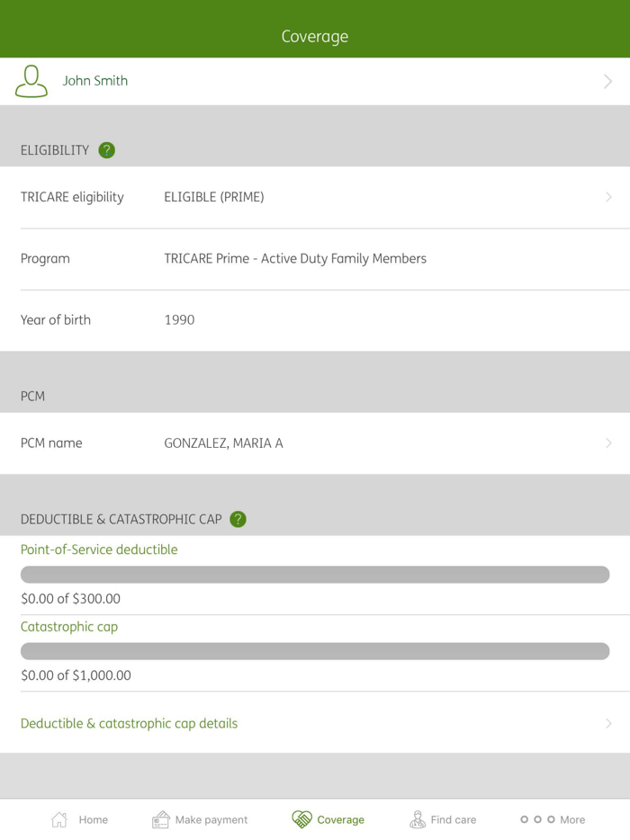Switch to the Find care tab

(x=443, y=819)
